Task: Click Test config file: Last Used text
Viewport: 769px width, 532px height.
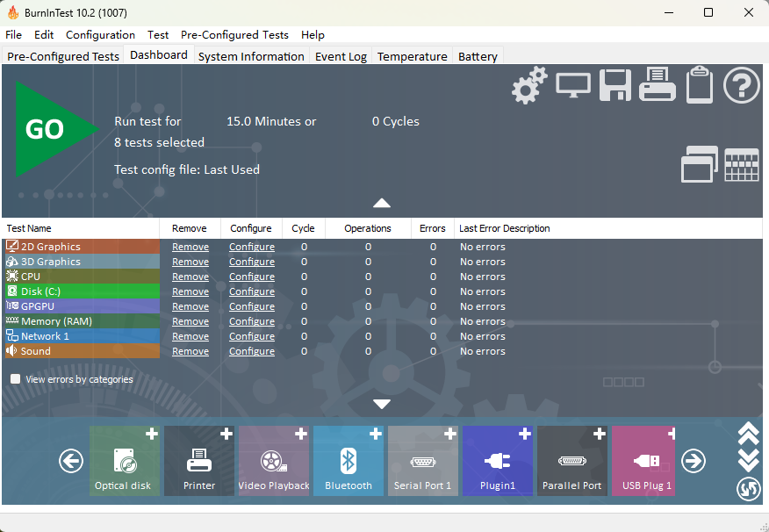Action: [x=187, y=169]
